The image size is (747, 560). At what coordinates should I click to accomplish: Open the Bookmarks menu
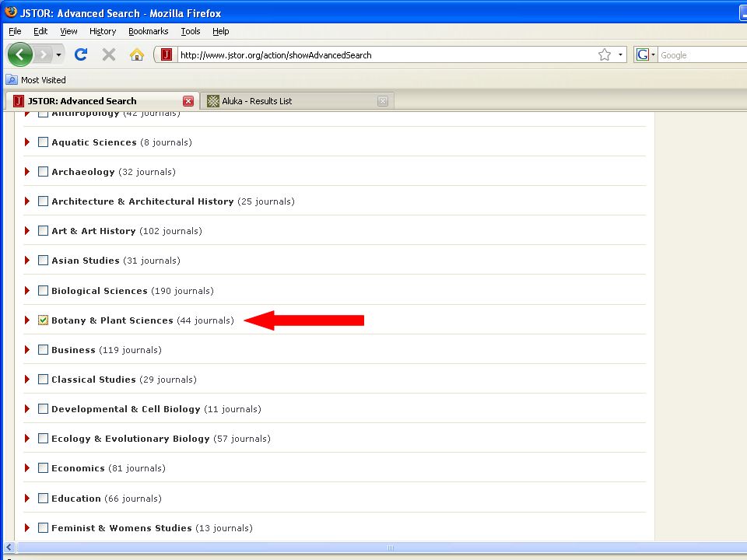pyautogui.click(x=148, y=31)
